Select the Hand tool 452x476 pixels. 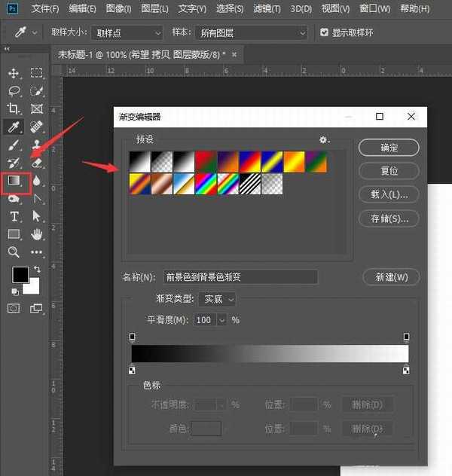pyautogui.click(x=36, y=234)
